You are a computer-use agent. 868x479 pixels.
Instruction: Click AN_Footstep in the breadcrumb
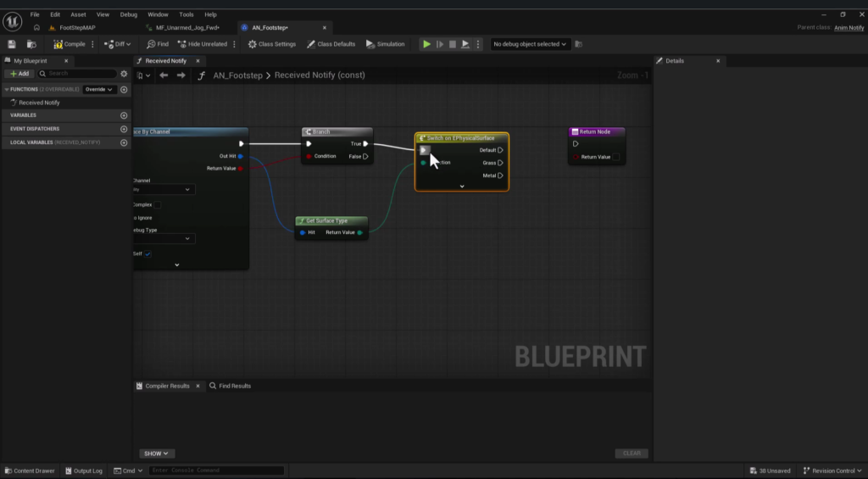click(x=237, y=75)
